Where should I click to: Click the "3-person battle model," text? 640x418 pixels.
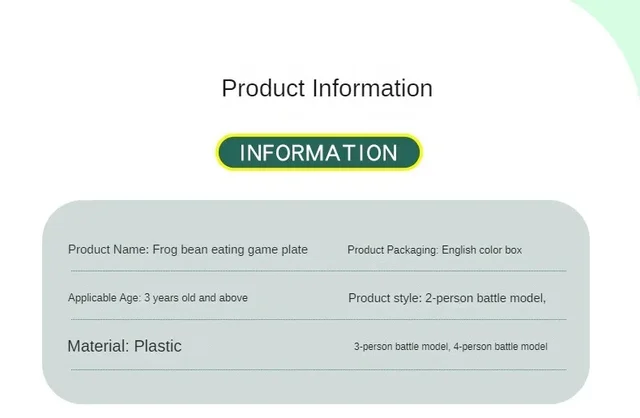click(401, 347)
